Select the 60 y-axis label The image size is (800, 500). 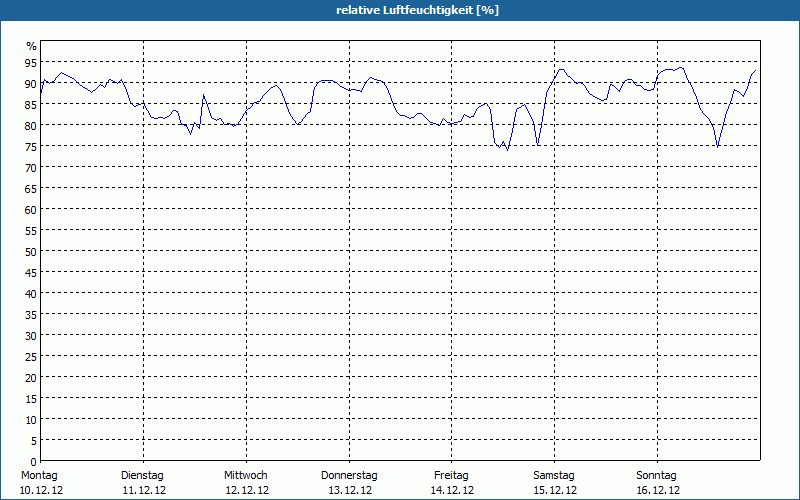(31, 210)
